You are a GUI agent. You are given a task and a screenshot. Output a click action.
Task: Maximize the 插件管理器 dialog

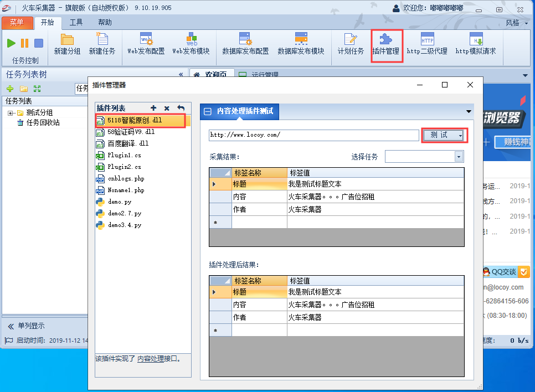[x=445, y=85]
